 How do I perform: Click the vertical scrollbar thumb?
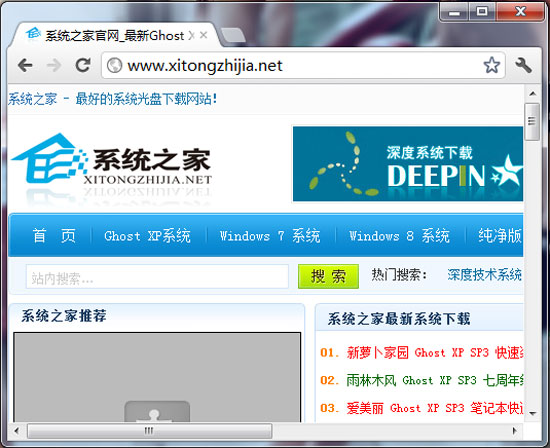click(532, 122)
